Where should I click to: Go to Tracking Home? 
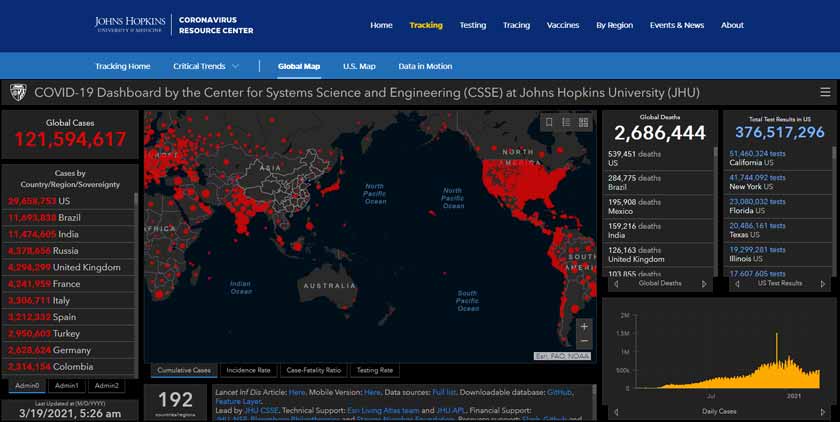pyautogui.click(x=123, y=66)
